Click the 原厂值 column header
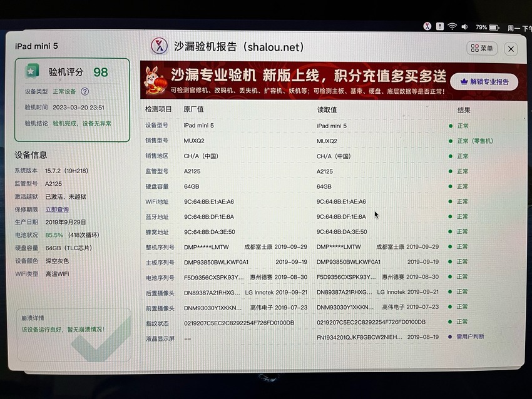The width and height of the screenshot is (532, 399). coord(193,109)
